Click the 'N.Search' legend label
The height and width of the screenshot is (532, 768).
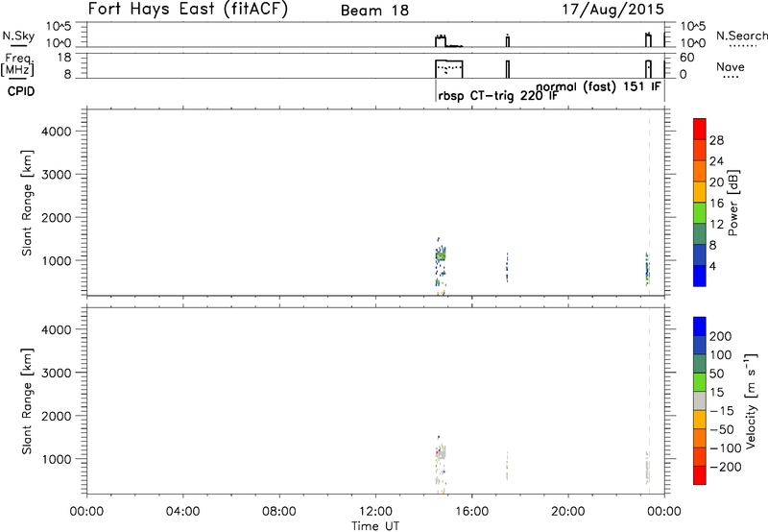(741, 36)
